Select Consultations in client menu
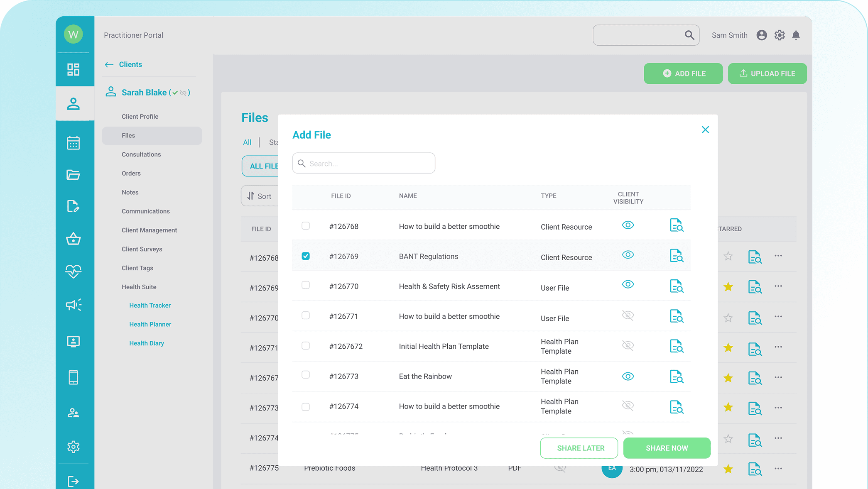 141,154
